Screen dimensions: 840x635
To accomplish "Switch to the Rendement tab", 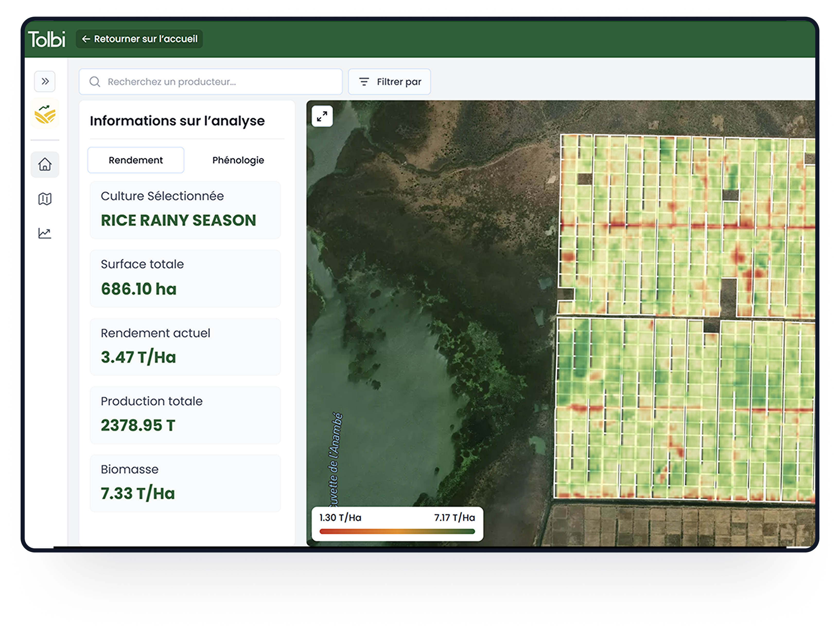I will pos(136,160).
